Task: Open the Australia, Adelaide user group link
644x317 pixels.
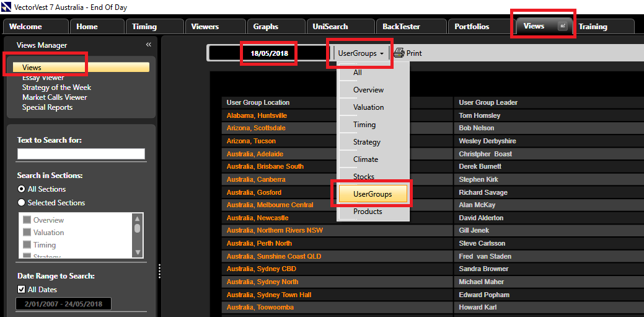Action: (255, 154)
